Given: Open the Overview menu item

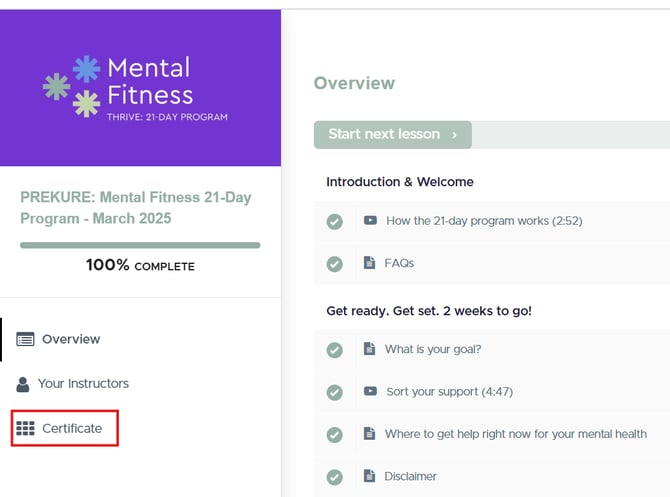Looking at the screenshot, I should 71,339.
